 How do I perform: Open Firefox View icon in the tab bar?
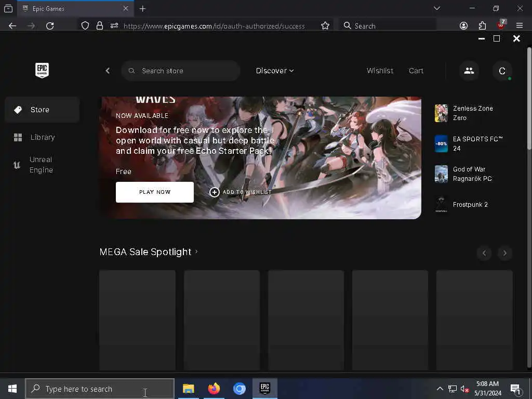tap(8, 9)
